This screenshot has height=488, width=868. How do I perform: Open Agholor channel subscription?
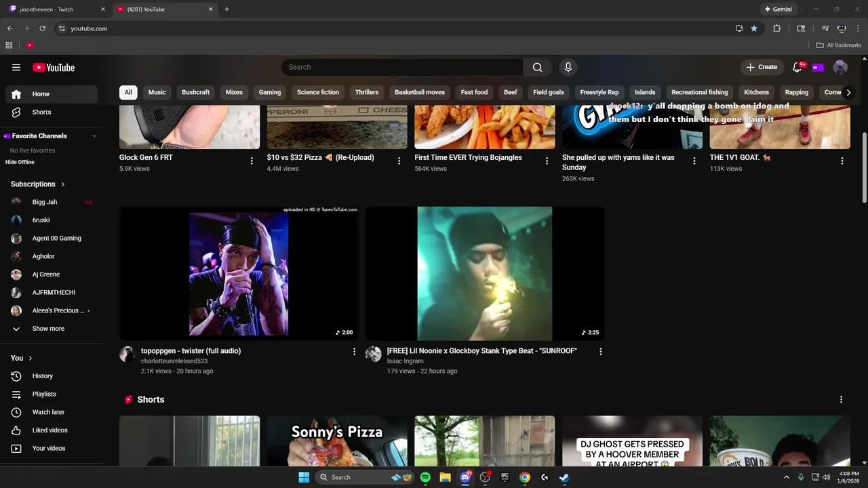(52, 256)
